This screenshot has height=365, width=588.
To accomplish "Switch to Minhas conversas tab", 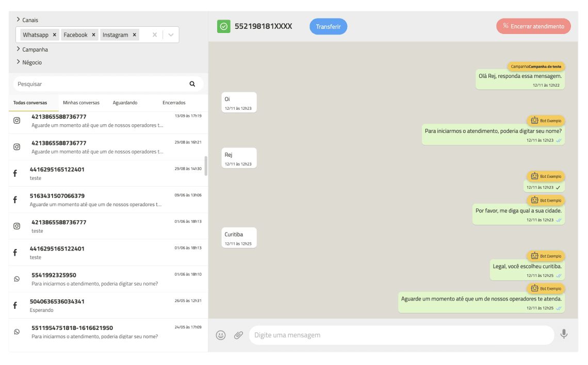I will [81, 103].
